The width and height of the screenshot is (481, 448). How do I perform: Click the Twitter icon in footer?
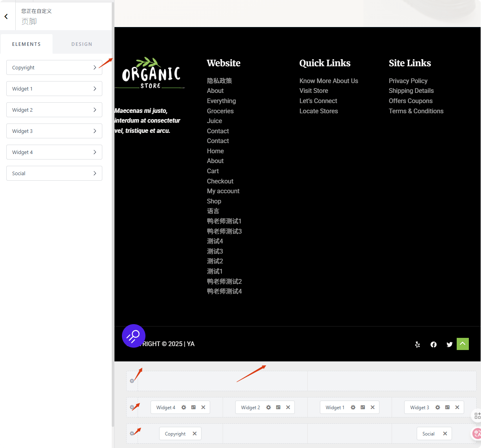pyautogui.click(x=450, y=345)
